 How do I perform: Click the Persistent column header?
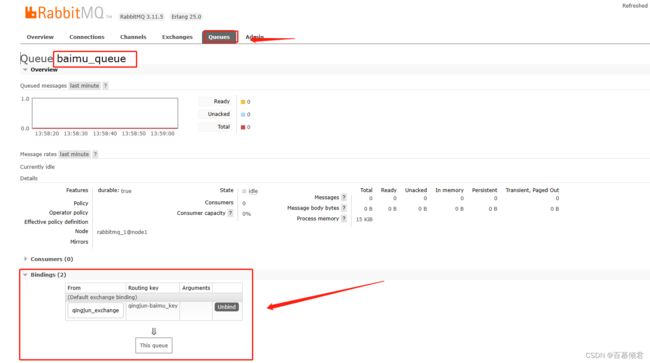[484, 190]
